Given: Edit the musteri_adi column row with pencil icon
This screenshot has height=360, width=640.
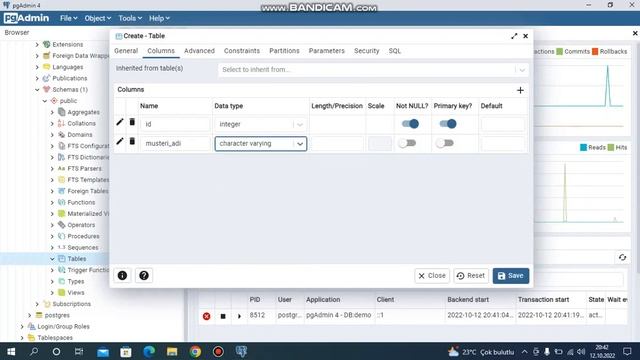Looking at the screenshot, I should (x=120, y=141).
